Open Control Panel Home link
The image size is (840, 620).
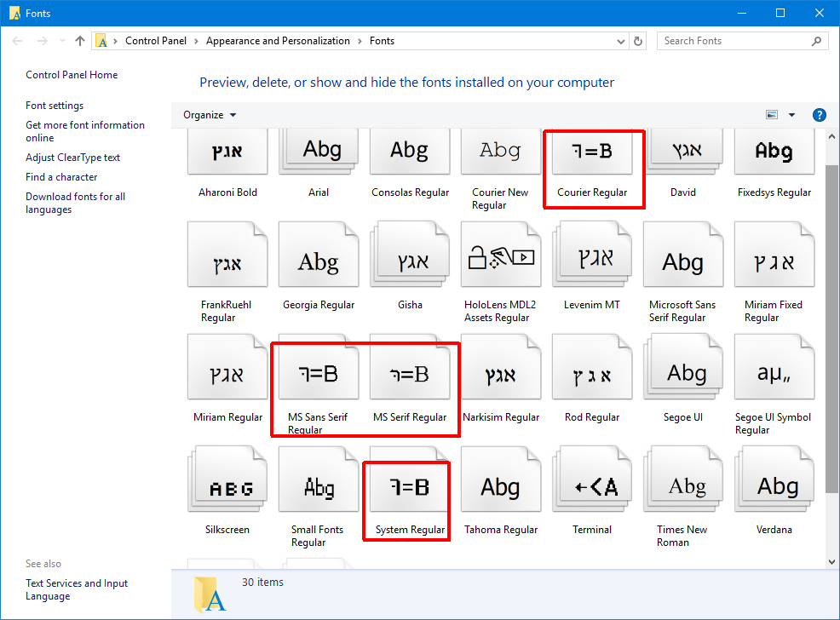(x=72, y=75)
